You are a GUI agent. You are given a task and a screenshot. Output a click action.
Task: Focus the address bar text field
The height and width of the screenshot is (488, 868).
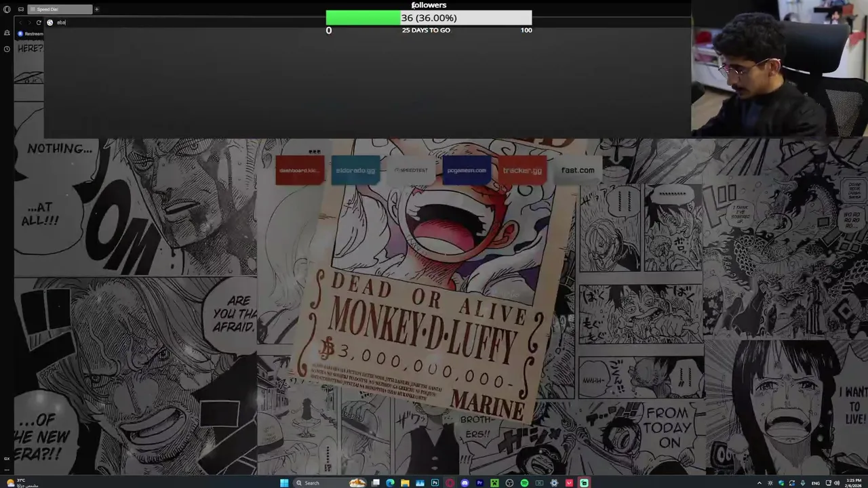pyautogui.click(x=366, y=22)
